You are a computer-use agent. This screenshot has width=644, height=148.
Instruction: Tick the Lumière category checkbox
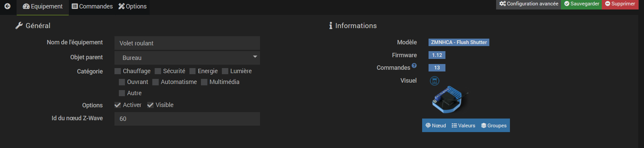tap(225, 71)
